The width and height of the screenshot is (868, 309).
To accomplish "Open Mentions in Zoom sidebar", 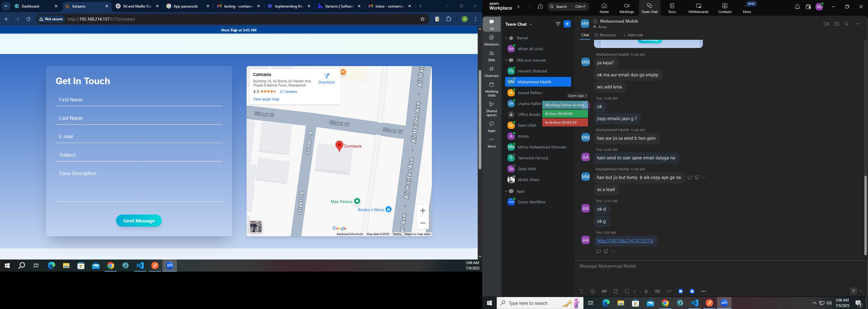I will coord(492,40).
